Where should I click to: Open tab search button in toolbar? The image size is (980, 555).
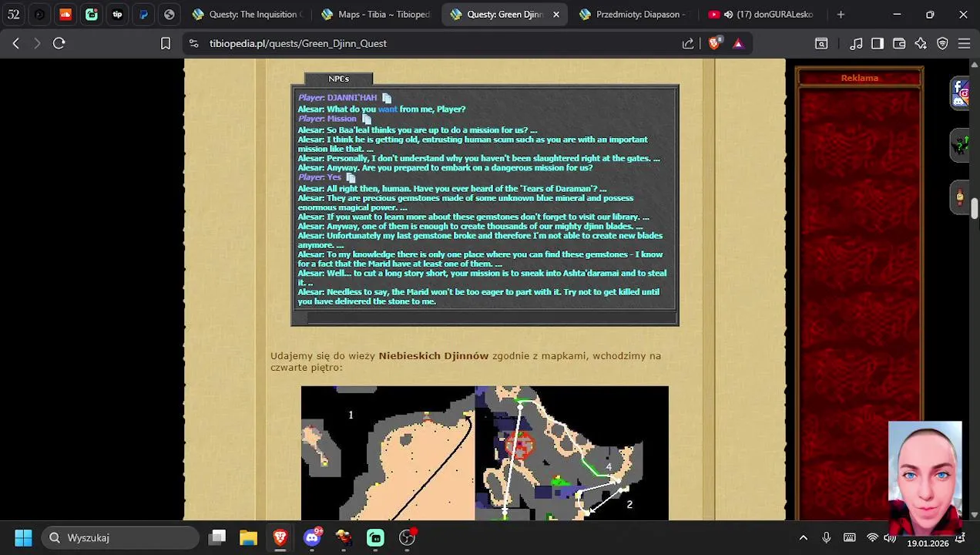(x=821, y=44)
